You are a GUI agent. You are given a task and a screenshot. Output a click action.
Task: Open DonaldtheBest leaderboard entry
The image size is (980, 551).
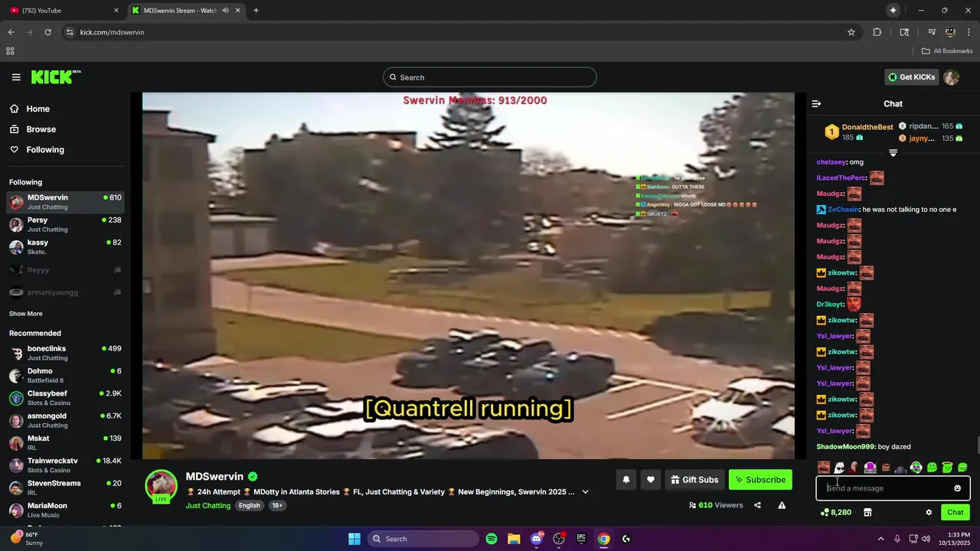[x=858, y=132]
